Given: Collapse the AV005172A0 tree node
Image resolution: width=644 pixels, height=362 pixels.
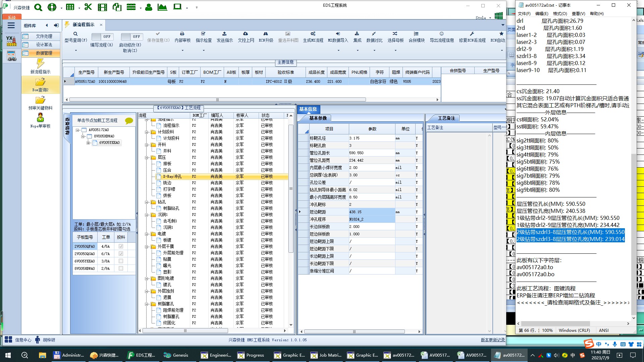Looking at the screenshot, I should pyautogui.click(x=77, y=130).
